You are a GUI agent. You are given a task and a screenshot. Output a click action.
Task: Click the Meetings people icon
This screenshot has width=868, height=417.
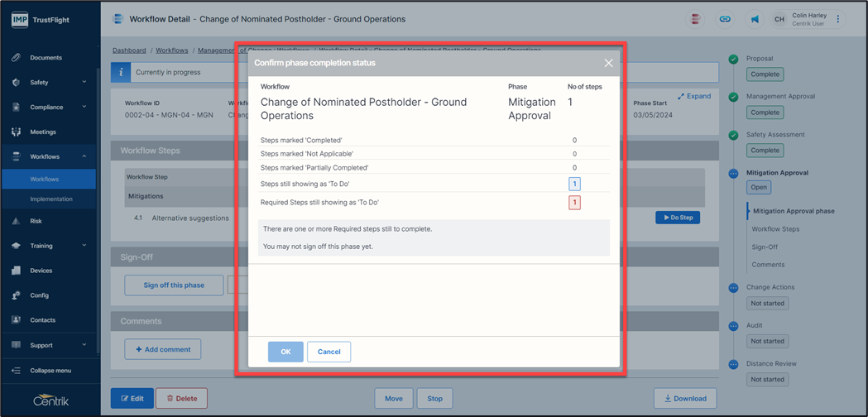pyautogui.click(x=16, y=132)
